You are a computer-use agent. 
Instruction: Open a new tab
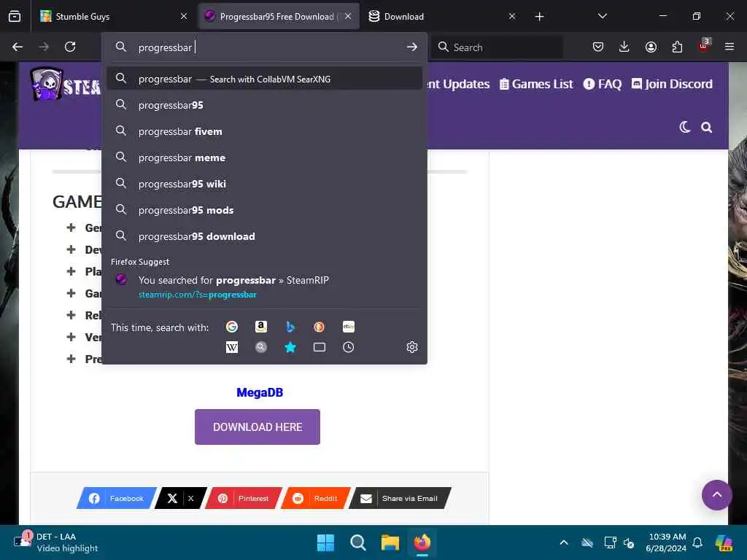[539, 17]
